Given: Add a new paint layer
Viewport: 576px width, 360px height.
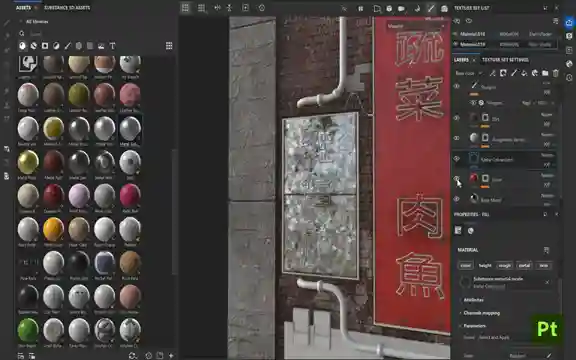Looking at the screenshot, I should 514,73.
